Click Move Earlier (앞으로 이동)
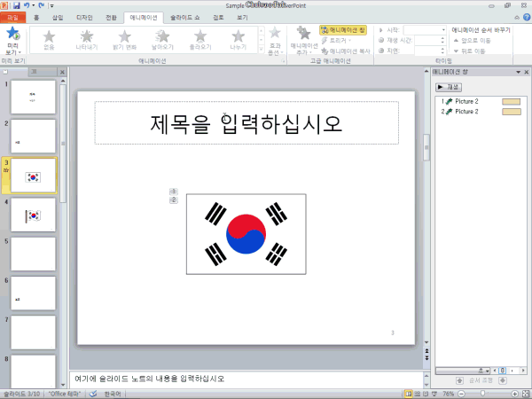 coord(472,41)
